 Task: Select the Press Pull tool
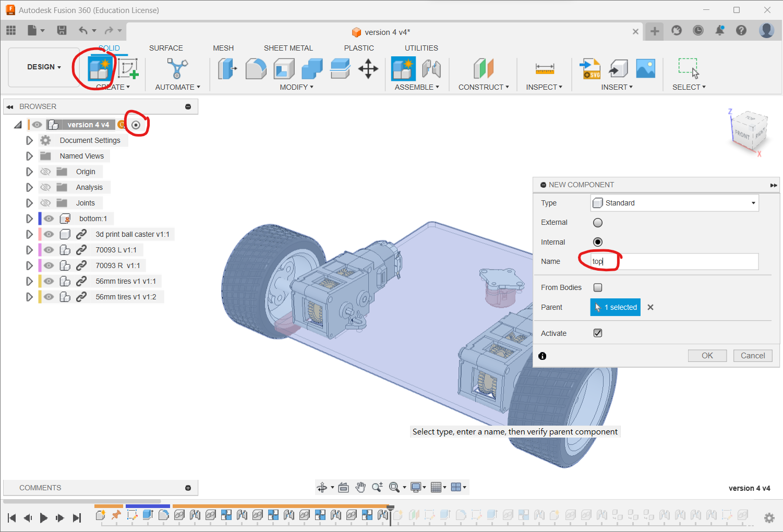tap(227, 69)
